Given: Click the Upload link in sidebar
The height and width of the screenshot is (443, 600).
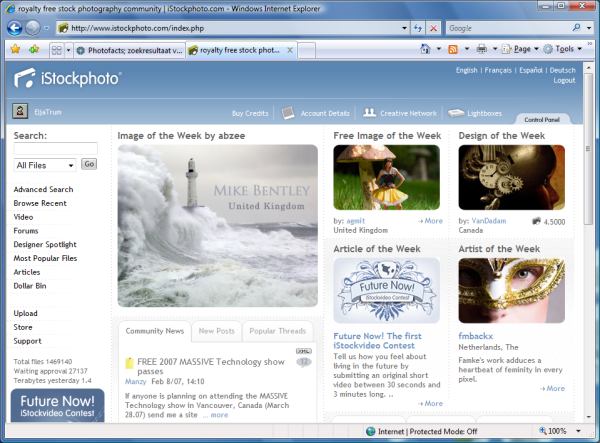Looking at the screenshot, I should 25,313.
